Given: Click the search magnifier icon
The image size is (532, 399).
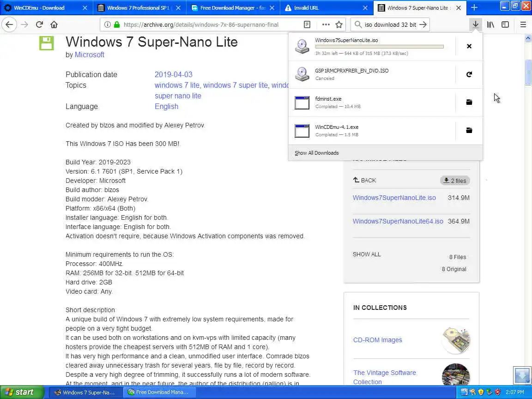Looking at the screenshot, I should pos(357,24).
